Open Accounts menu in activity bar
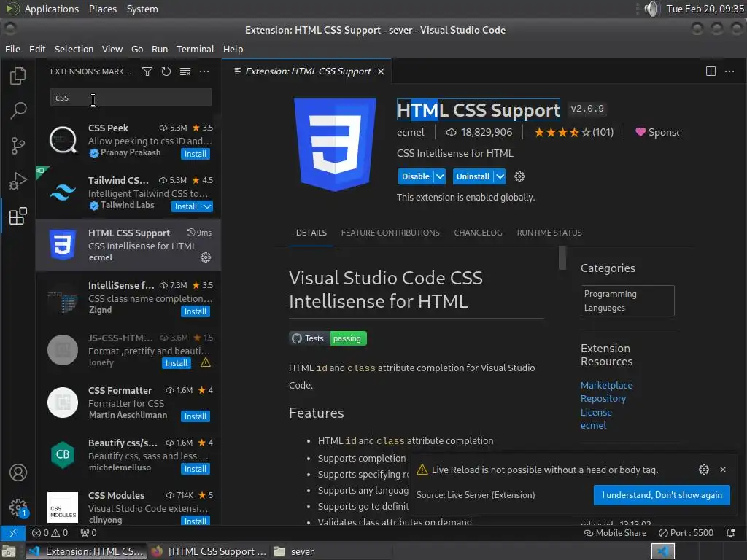 pyautogui.click(x=18, y=472)
